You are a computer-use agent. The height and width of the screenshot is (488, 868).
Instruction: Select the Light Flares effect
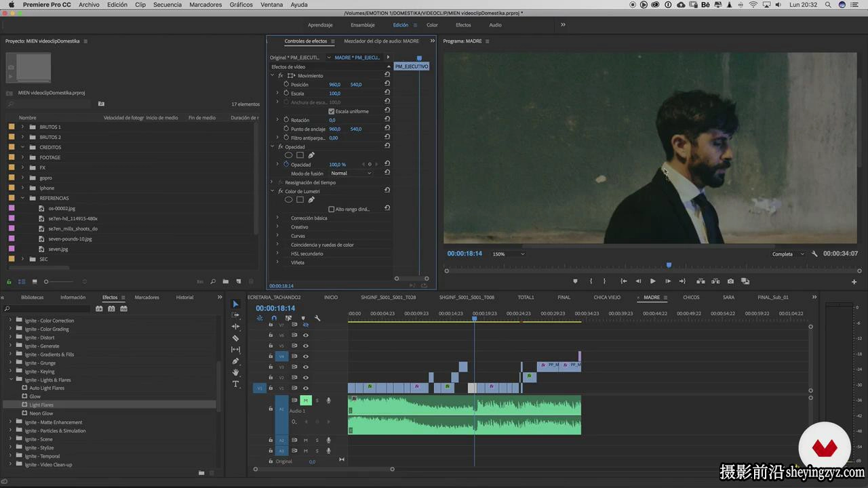click(41, 405)
